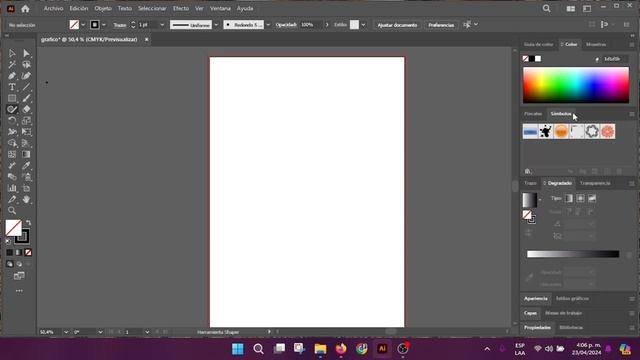Open the Uniforme width profile dropdown
This screenshot has height=360, width=640.
click(x=216, y=25)
